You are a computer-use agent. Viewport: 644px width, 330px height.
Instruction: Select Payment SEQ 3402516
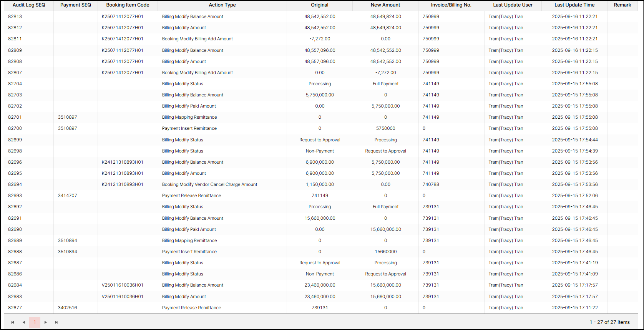coord(68,308)
